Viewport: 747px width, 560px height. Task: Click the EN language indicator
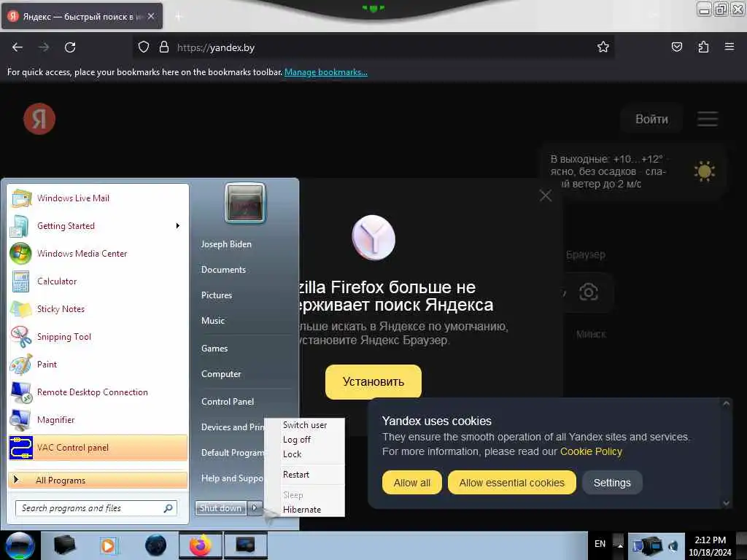click(x=600, y=544)
